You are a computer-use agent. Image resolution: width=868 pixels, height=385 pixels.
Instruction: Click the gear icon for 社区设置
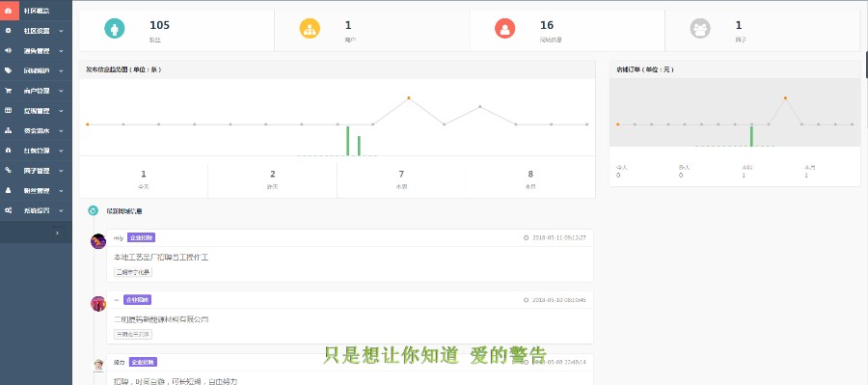click(8, 31)
